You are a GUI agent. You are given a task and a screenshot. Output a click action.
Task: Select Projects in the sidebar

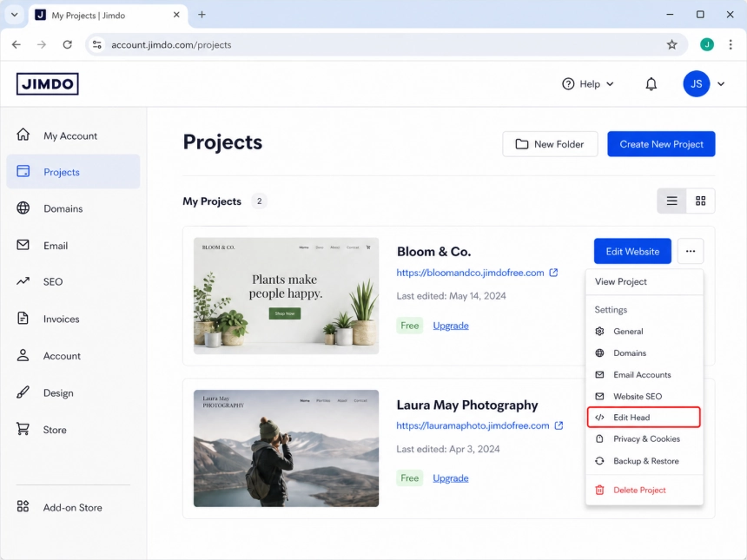(x=73, y=171)
